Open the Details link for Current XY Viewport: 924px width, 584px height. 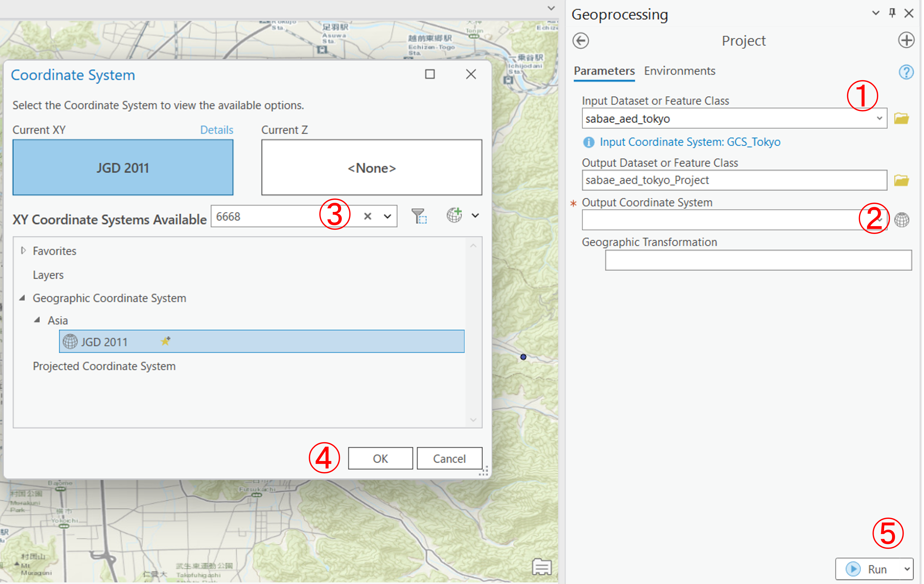click(x=217, y=130)
